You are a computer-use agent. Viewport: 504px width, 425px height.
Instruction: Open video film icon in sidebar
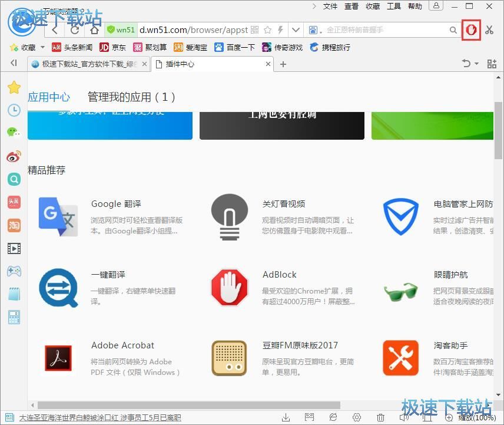pyautogui.click(x=14, y=248)
